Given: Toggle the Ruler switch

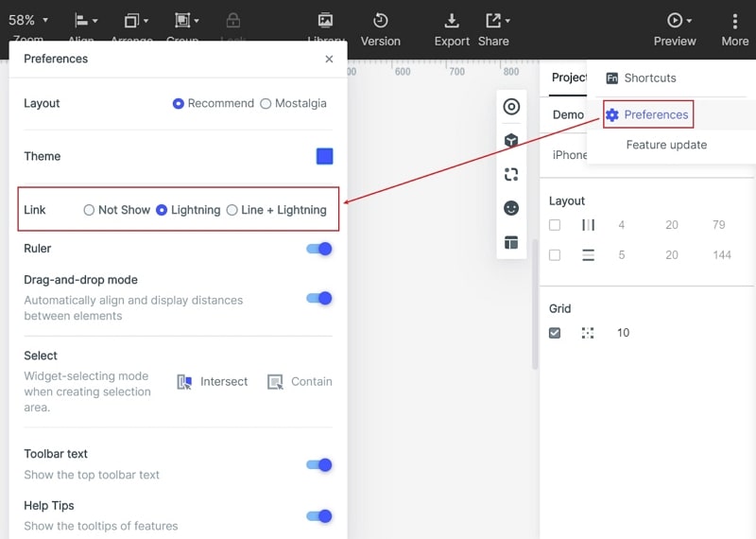Looking at the screenshot, I should tap(319, 249).
